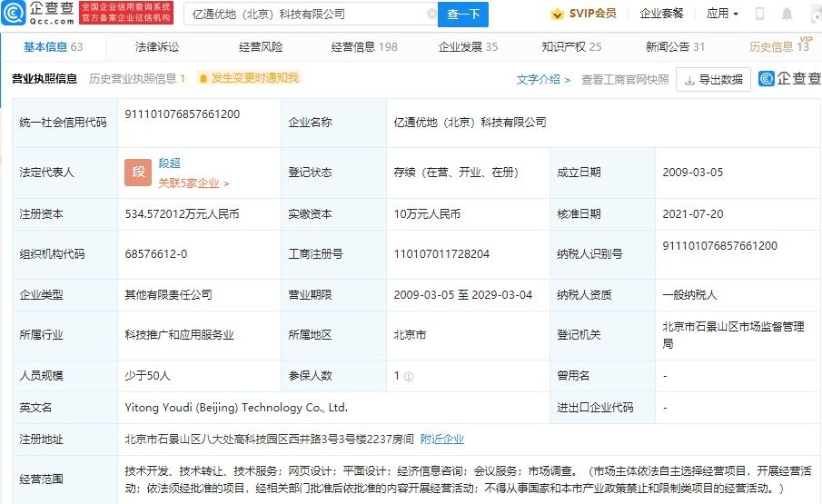Switch to the 经营风险 tab
Screen dimensions: 822x504
261,46
